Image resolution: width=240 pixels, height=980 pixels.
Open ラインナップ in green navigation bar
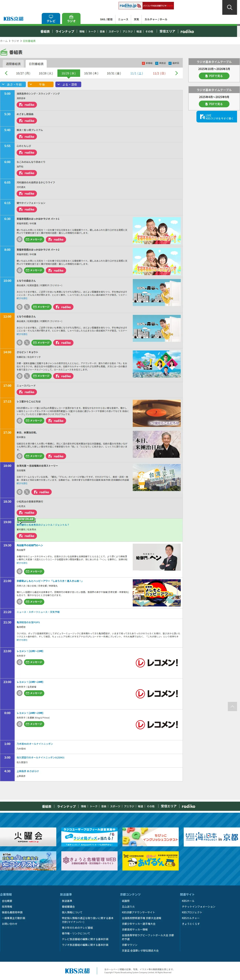(x=65, y=32)
